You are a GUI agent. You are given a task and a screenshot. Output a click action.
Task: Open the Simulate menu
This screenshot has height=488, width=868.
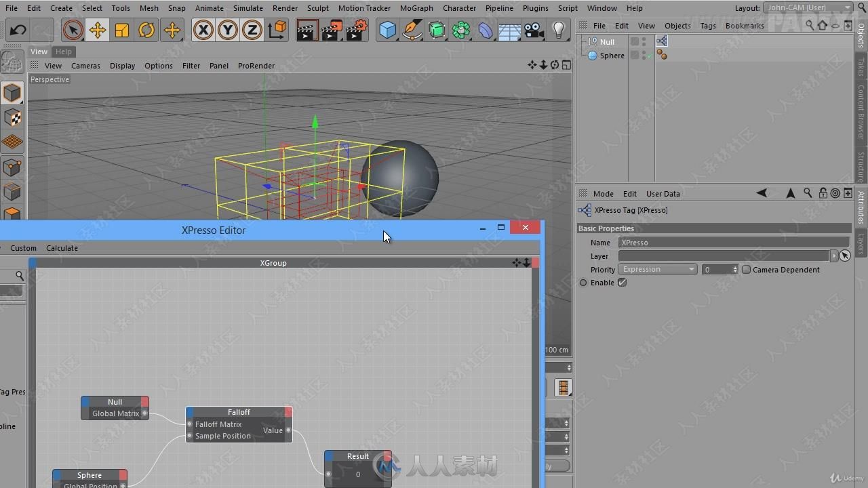click(x=248, y=8)
